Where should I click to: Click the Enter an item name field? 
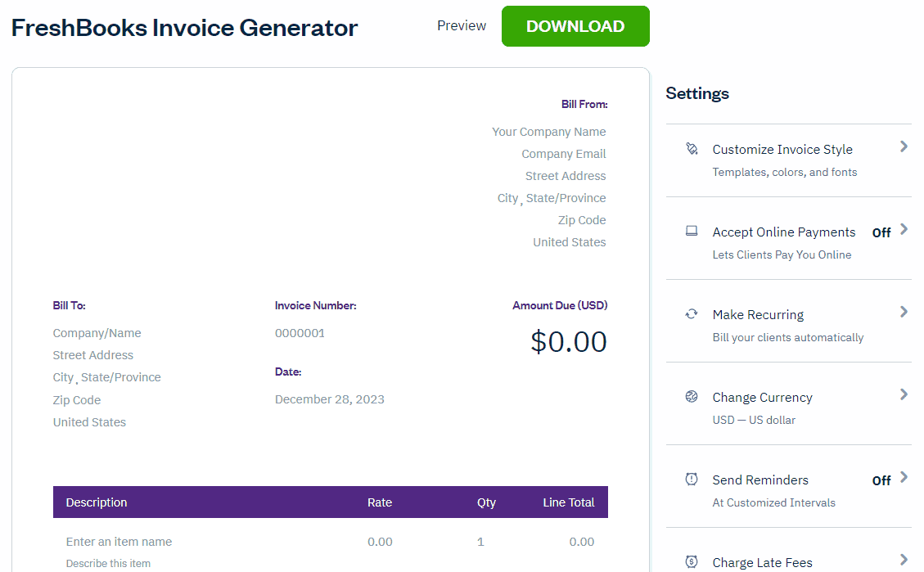pyautogui.click(x=119, y=542)
